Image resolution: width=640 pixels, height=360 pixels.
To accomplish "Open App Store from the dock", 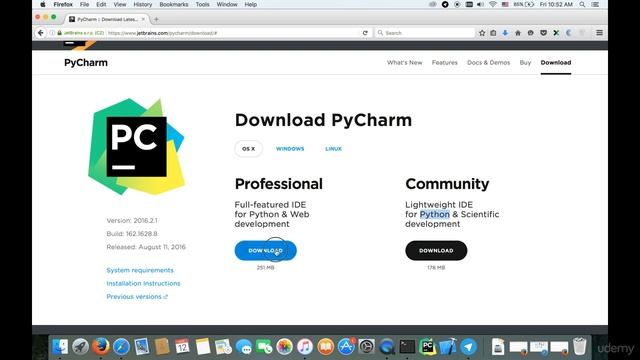I will tap(346, 347).
